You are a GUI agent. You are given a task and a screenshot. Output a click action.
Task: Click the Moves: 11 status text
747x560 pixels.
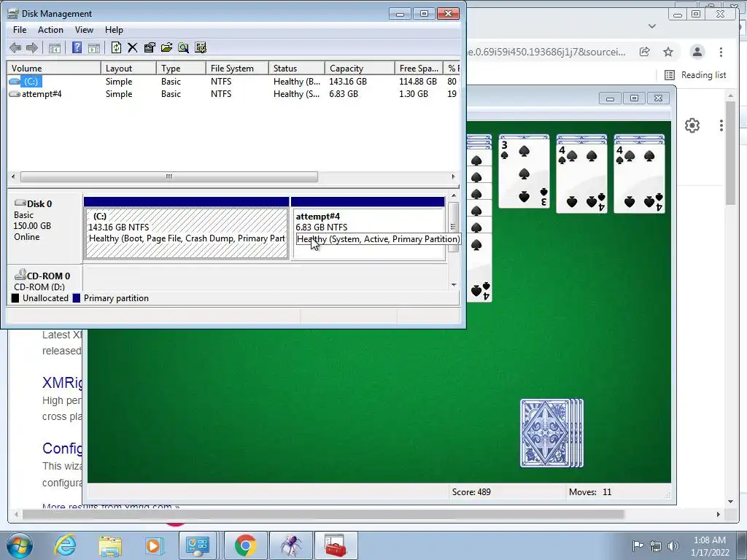(589, 492)
